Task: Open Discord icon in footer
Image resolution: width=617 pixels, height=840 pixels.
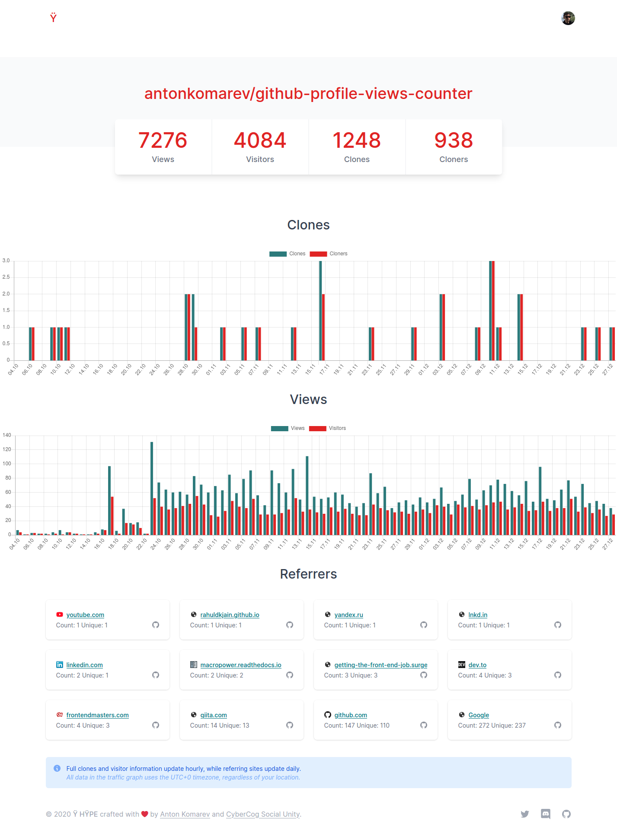Action: [x=546, y=814]
